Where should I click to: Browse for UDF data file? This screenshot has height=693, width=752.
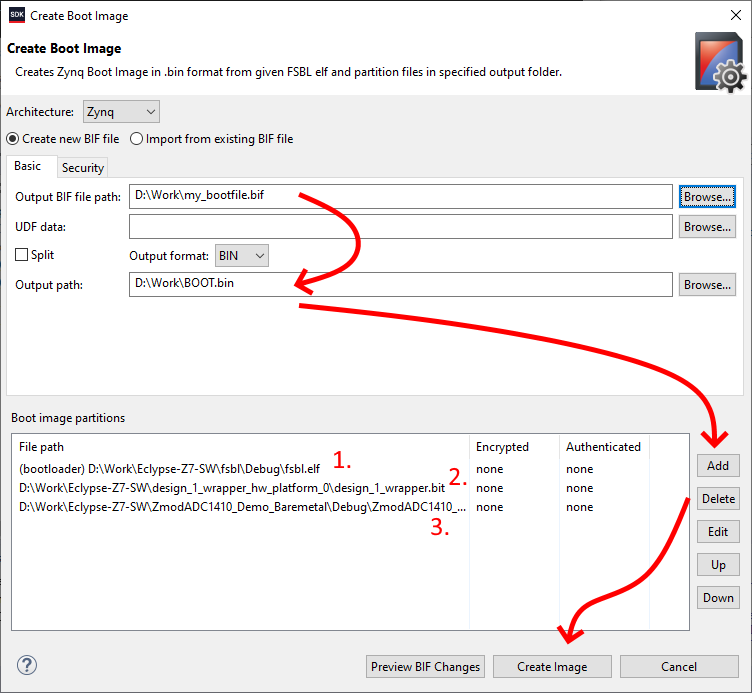(x=707, y=226)
